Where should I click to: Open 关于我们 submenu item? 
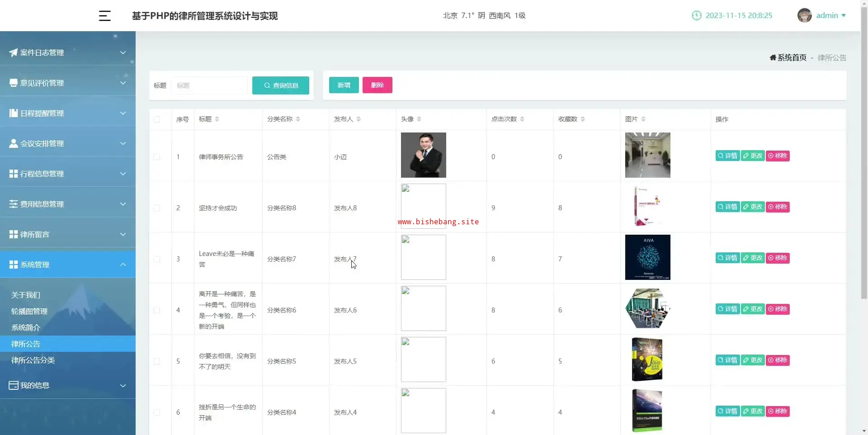[26, 295]
